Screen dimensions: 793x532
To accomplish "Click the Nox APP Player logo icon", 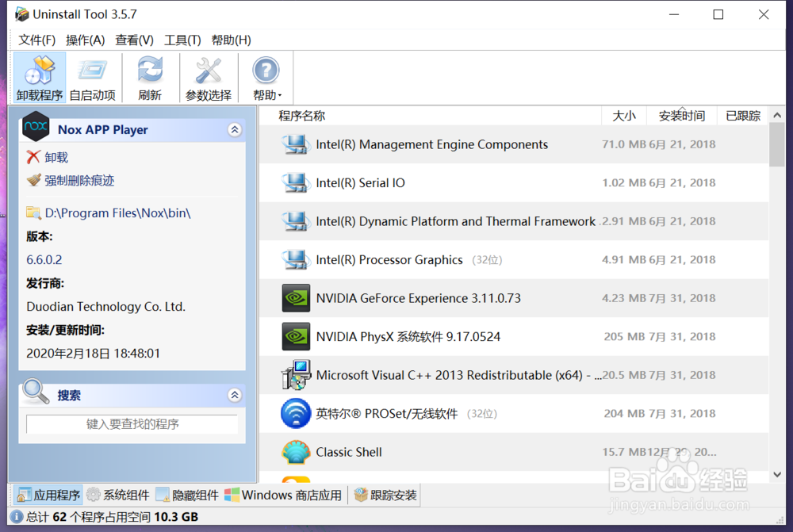I will (x=36, y=126).
